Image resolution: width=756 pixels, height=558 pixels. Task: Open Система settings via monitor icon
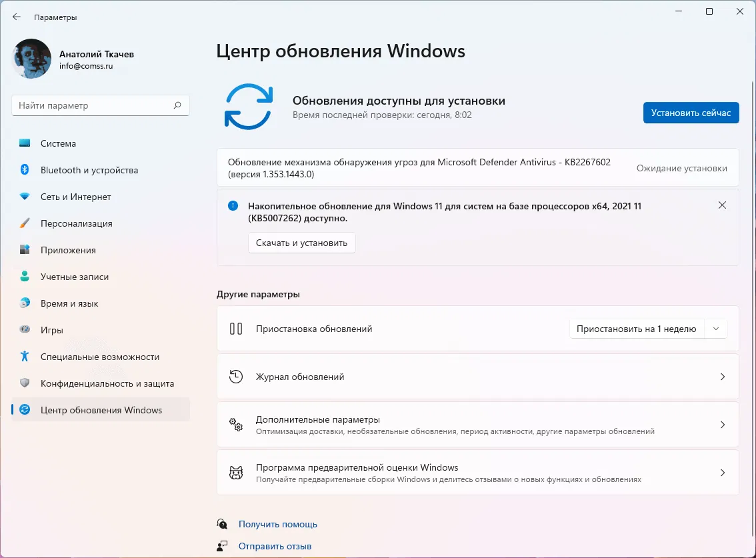23,143
